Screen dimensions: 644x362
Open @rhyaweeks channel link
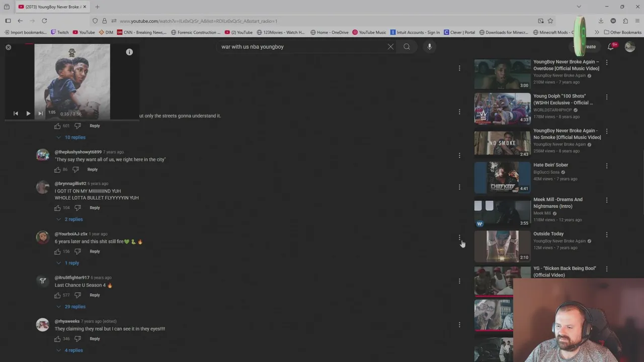point(67,321)
